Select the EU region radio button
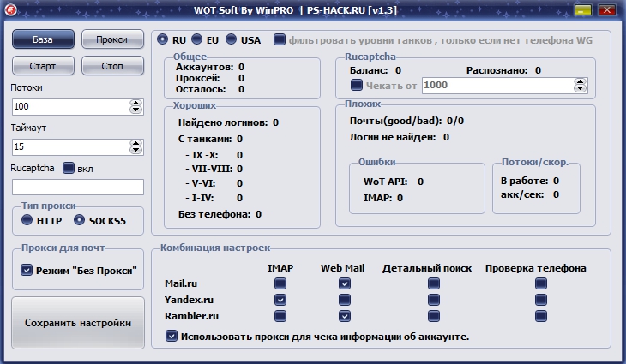 click(196, 39)
